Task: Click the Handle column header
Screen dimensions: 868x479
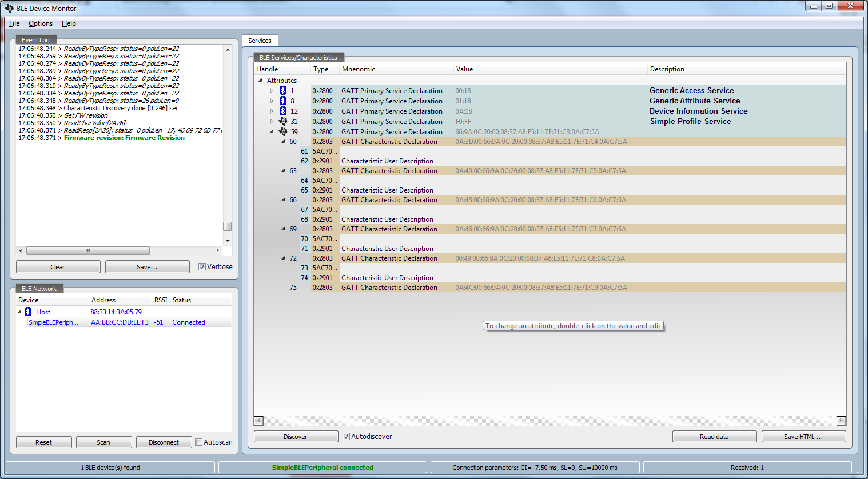Action: point(282,69)
